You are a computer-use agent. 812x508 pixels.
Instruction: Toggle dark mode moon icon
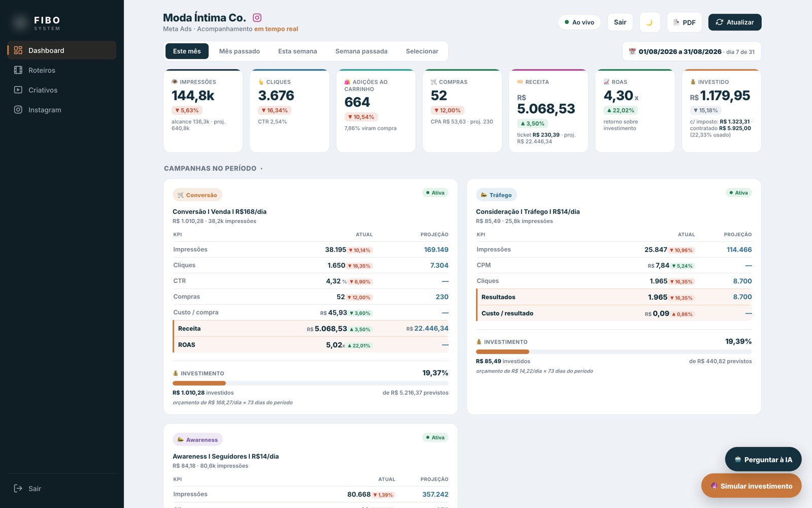[650, 22]
